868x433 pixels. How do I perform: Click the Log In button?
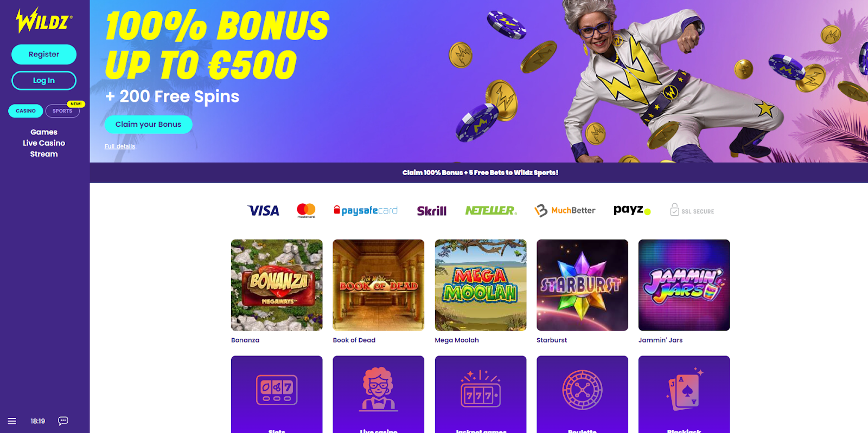pos(44,80)
